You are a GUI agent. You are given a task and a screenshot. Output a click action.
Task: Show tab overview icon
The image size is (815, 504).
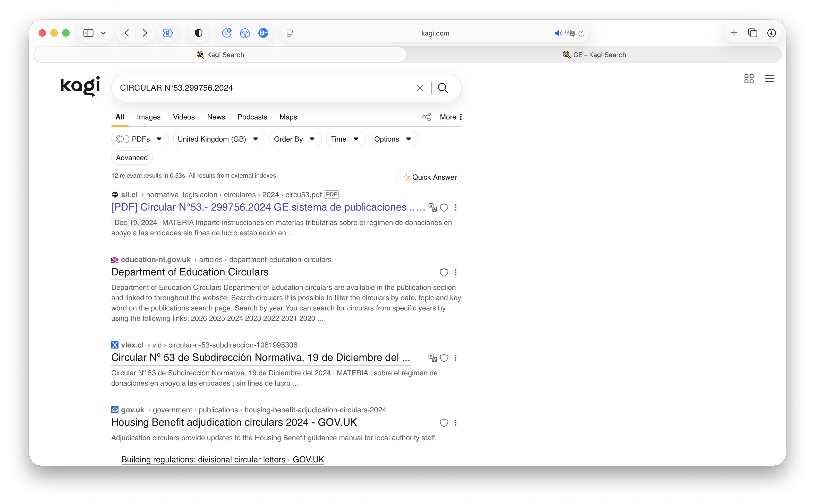(x=753, y=33)
